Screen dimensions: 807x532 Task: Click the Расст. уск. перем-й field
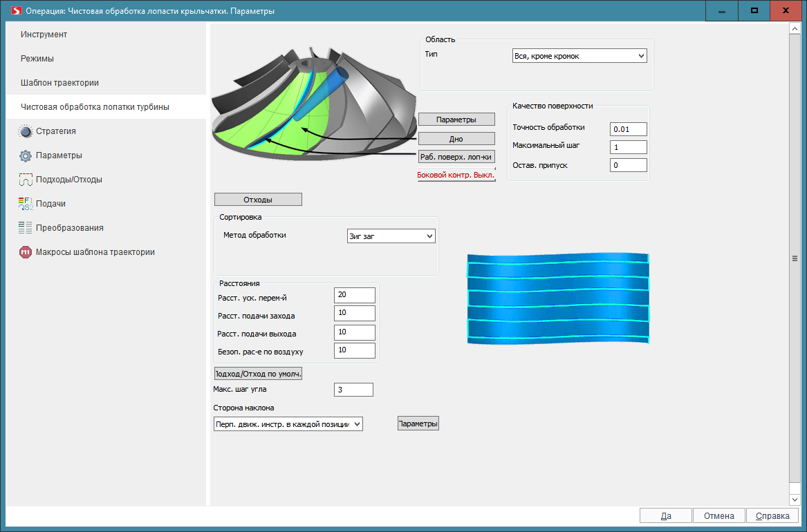pyautogui.click(x=355, y=295)
